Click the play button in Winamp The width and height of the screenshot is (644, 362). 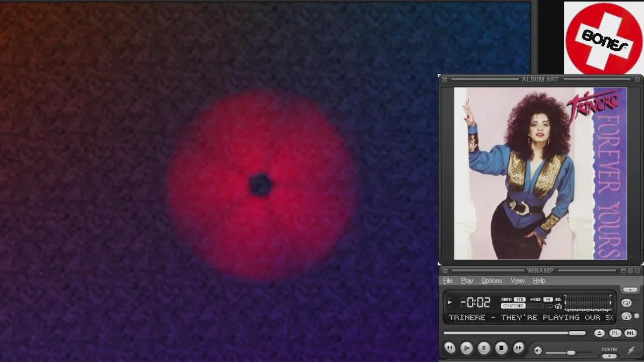tap(466, 348)
